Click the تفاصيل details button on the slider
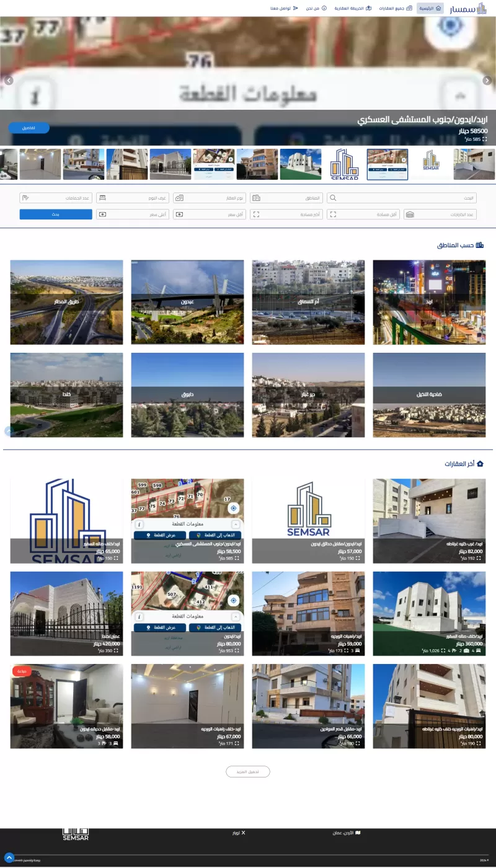Screen dimensions: 496x868 (29, 128)
